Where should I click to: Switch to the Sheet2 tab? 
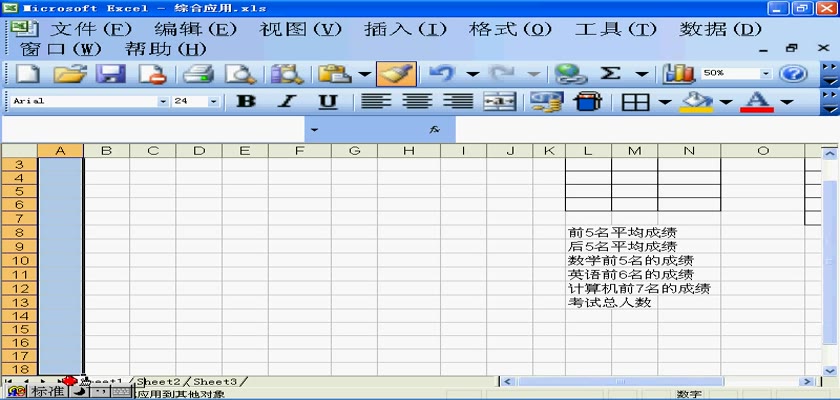[x=160, y=382]
